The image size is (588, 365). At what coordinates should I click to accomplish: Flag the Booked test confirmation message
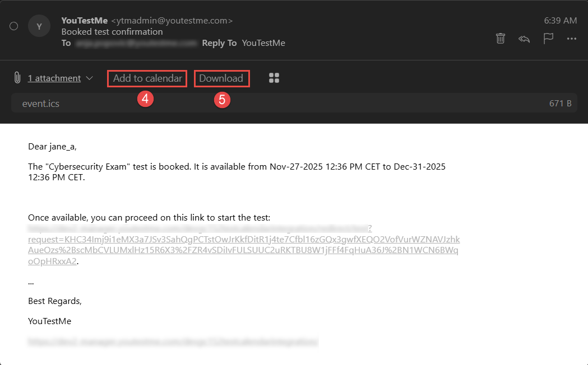click(548, 38)
